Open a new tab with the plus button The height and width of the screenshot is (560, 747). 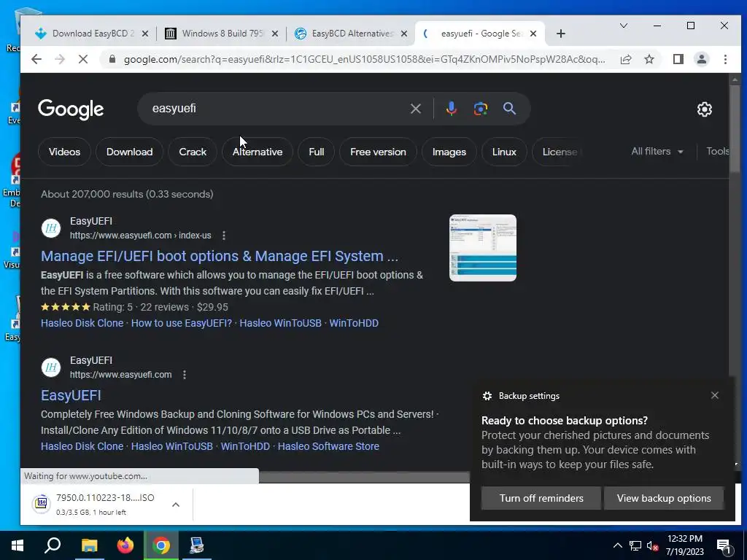tap(561, 34)
